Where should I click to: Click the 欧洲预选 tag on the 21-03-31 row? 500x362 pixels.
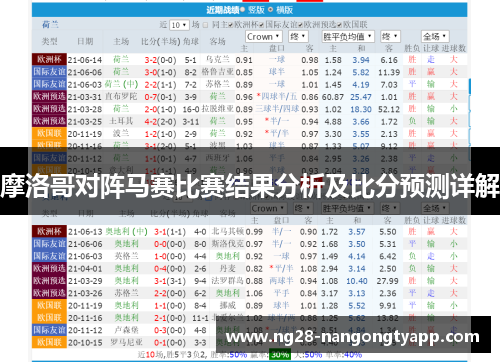[49, 97]
